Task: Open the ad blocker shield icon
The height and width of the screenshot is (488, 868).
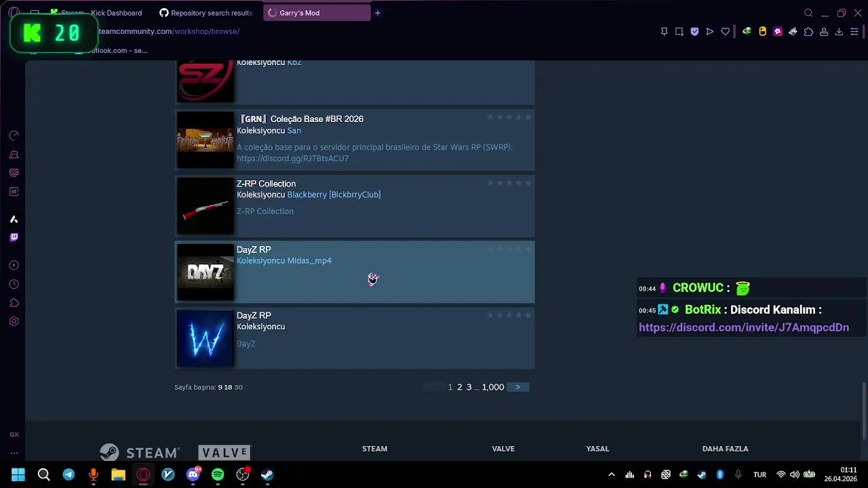Action: point(694,31)
